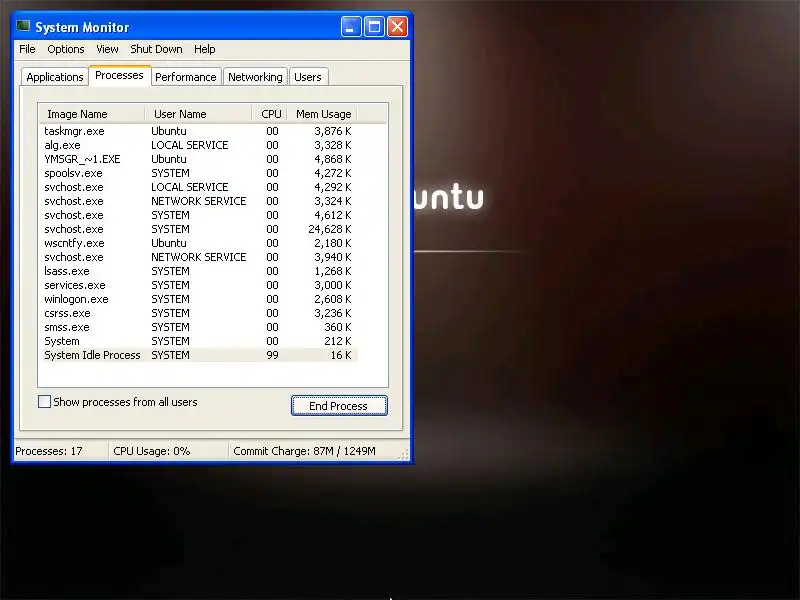Screen dimensions: 800x600
Task: Open the Help menu
Action: coord(205,49)
